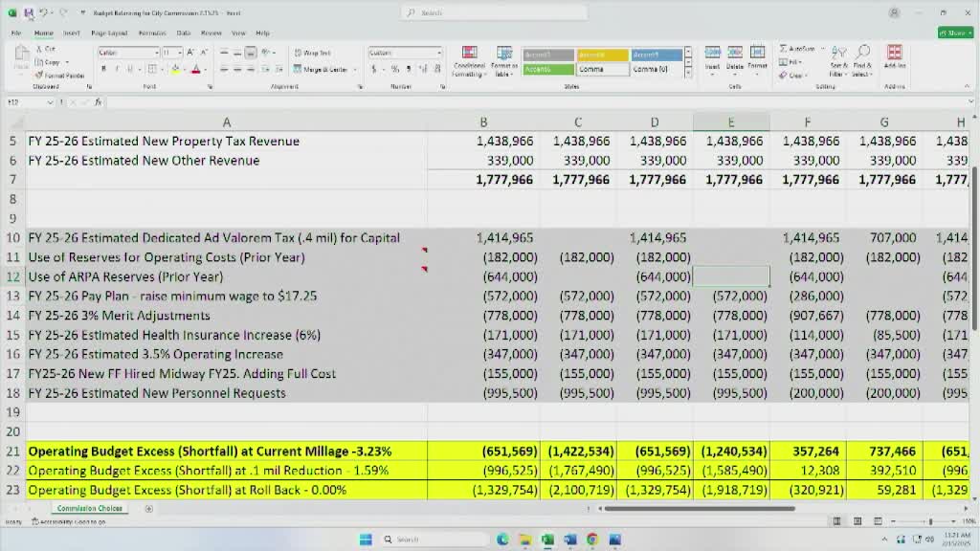Viewport: 980px width, 551px height.
Task: Toggle Italic formatting
Action: coord(116,69)
